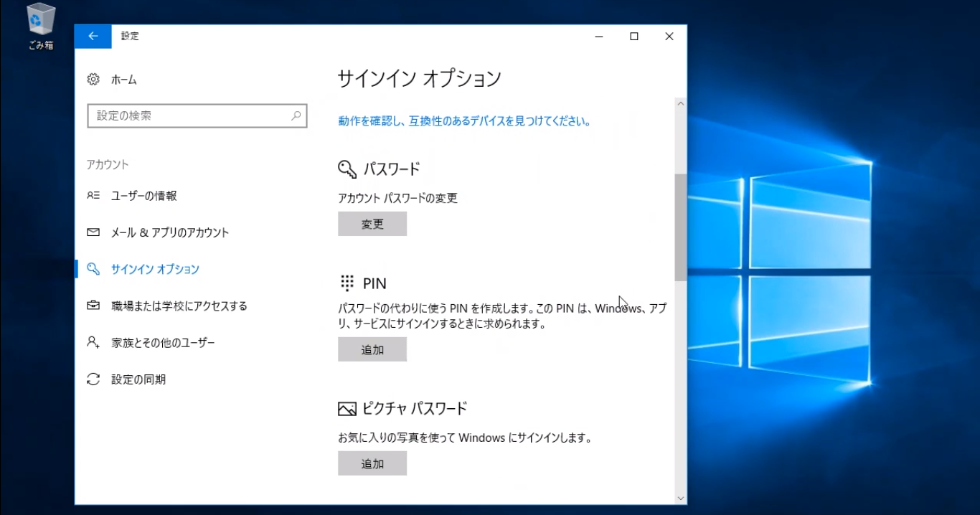Viewport: 980px width, 515px height.
Task: Click the アカウント section label
Action: tap(108, 164)
